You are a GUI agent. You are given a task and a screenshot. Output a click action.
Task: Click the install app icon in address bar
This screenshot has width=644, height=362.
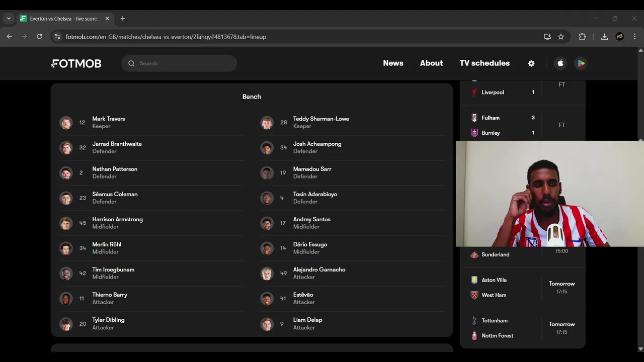pos(547,37)
